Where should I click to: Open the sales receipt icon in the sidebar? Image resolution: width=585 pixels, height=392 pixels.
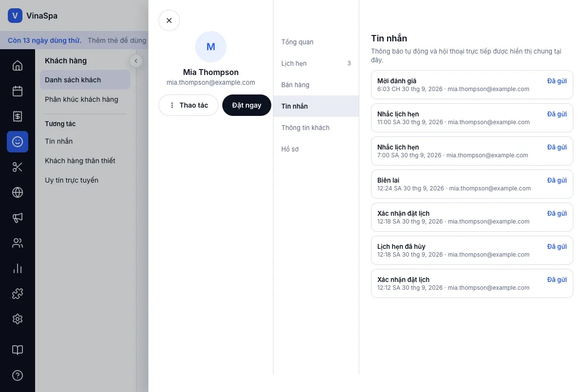pyautogui.click(x=18, y=116)
